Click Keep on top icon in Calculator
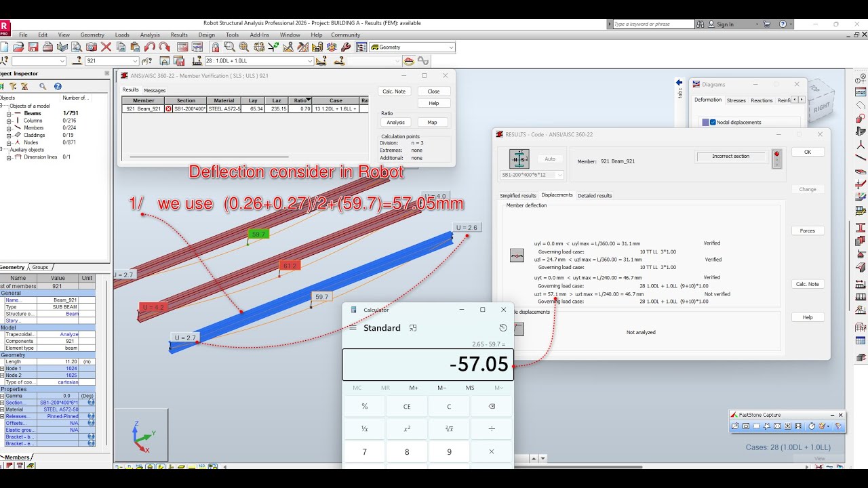 413,328
